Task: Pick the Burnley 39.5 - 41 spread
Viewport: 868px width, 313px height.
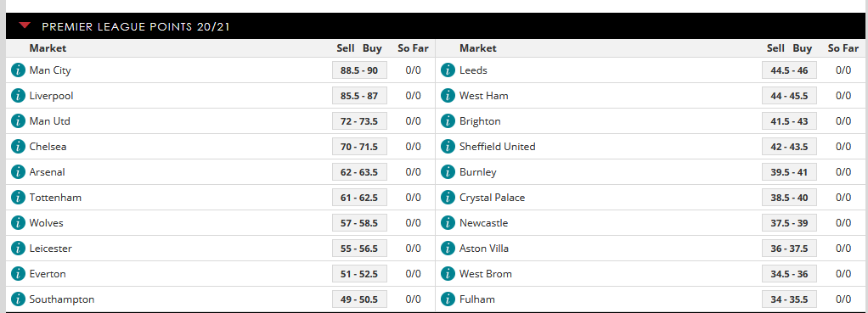Action: point(789,172)
